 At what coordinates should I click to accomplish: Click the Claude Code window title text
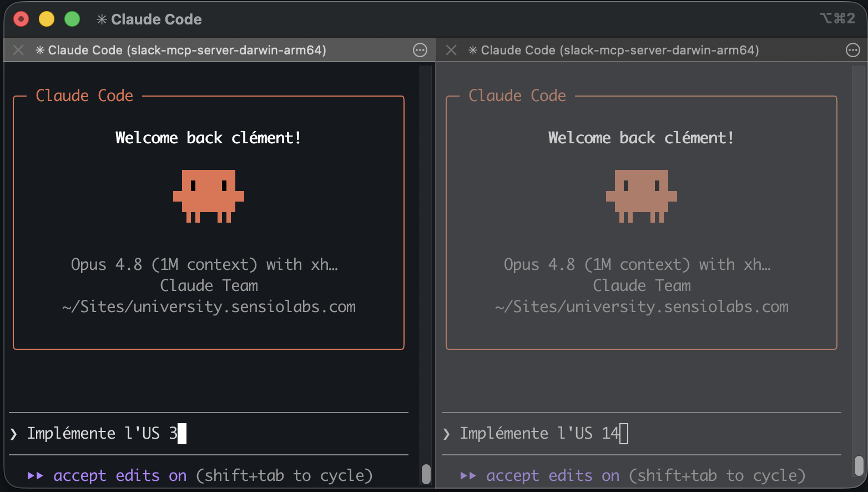[157, 19]
